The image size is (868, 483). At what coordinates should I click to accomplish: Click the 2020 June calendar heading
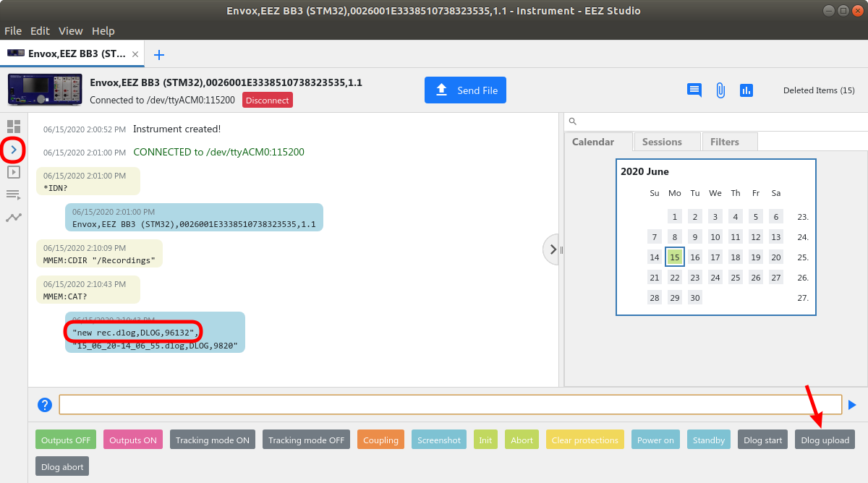(644, 171)
